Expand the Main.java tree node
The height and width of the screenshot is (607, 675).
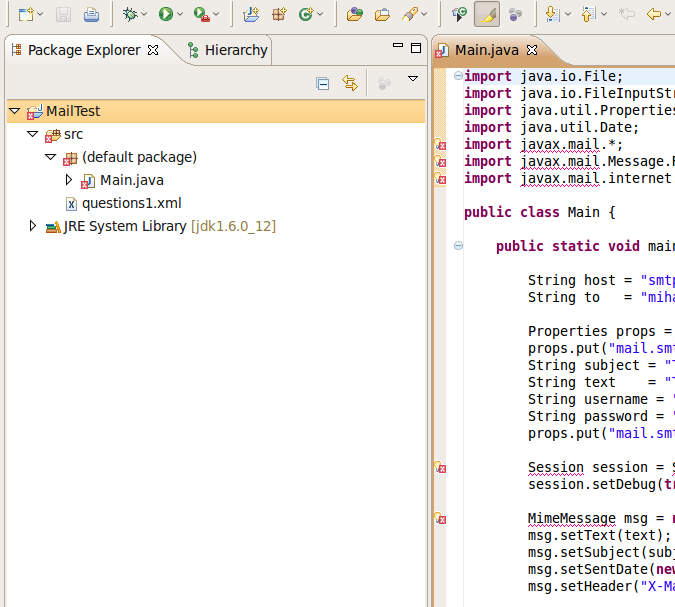69,180
